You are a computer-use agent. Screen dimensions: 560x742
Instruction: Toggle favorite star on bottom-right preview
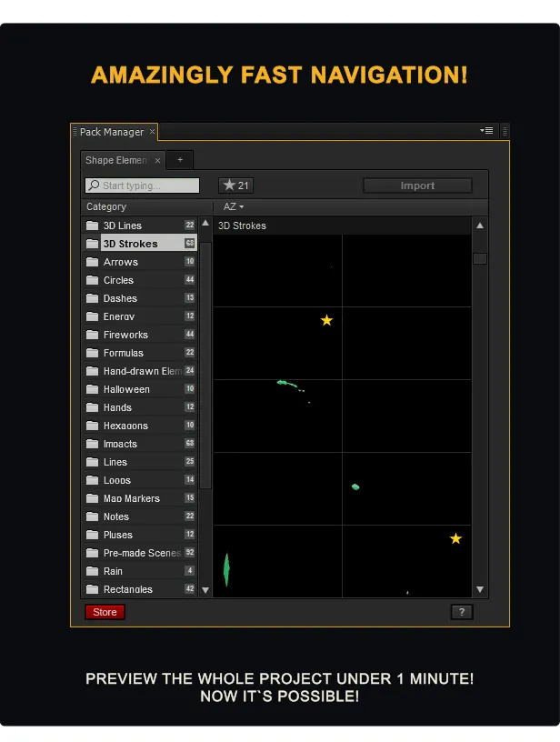455,538
